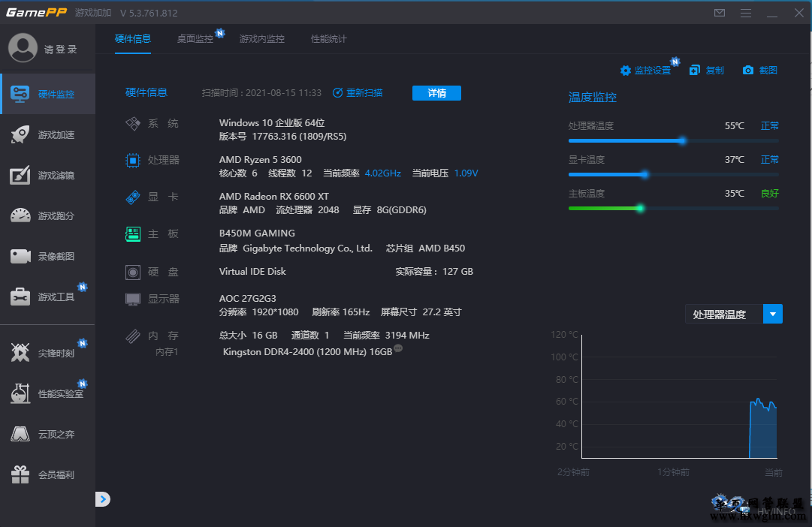Click the B450M GAMING motherboard name

(x=257, y=233)
